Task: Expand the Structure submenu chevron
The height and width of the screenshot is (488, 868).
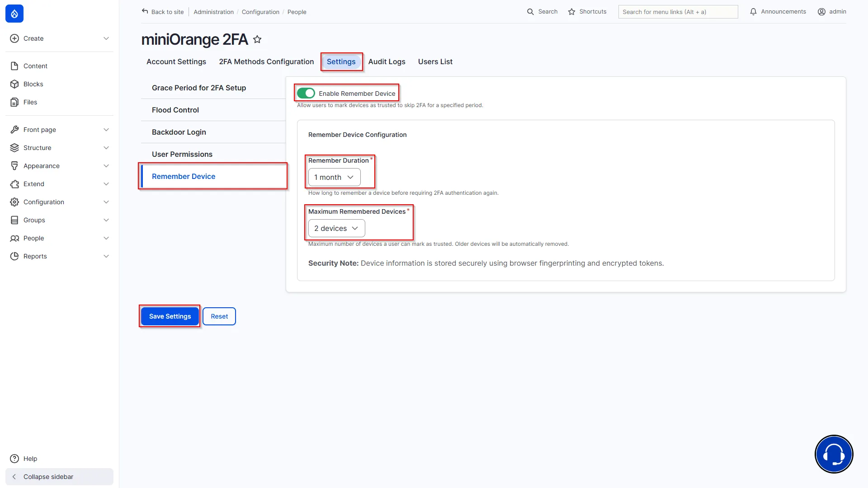Action: pyautogui.click(x=106, y=148)
